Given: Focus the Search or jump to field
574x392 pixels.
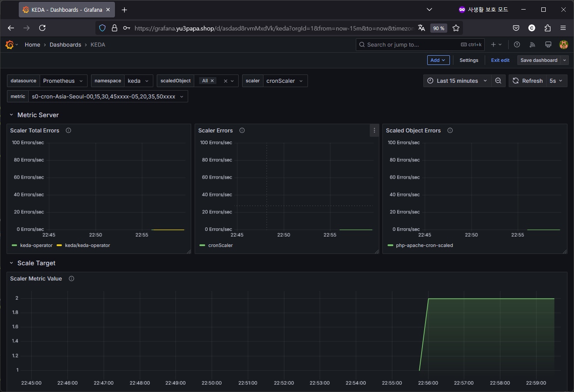Looking at the screenshot, I should pyautogui.click(x=420, y=44).
